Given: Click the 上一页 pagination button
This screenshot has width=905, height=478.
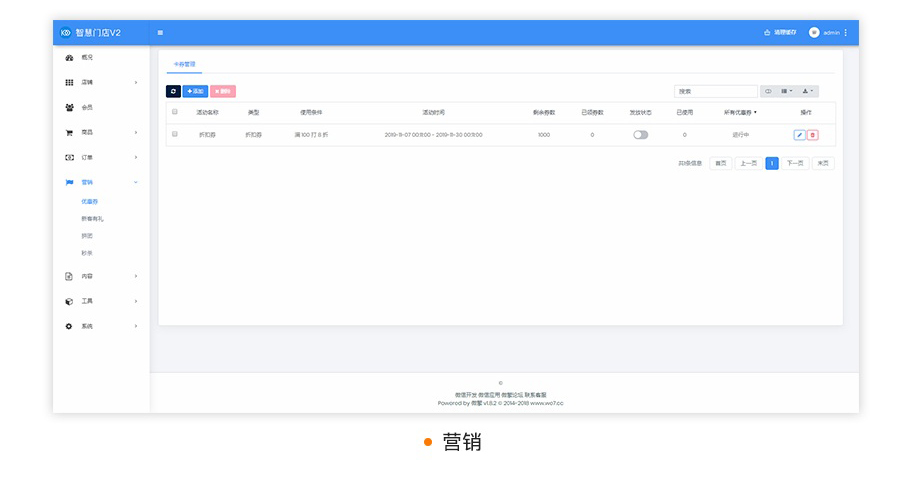Looking at the screenshot, I should [x=749, y=163].
